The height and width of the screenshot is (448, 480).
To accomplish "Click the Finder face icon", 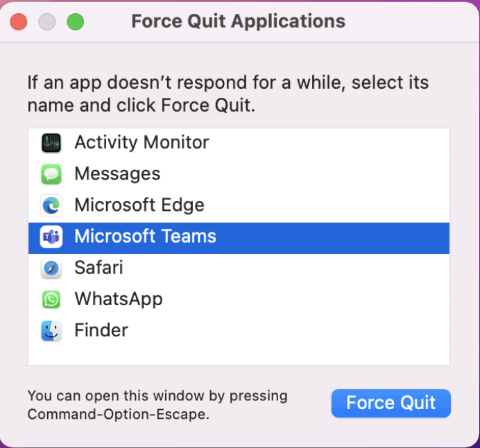I will pyautogui.click(x=51, y=331).
